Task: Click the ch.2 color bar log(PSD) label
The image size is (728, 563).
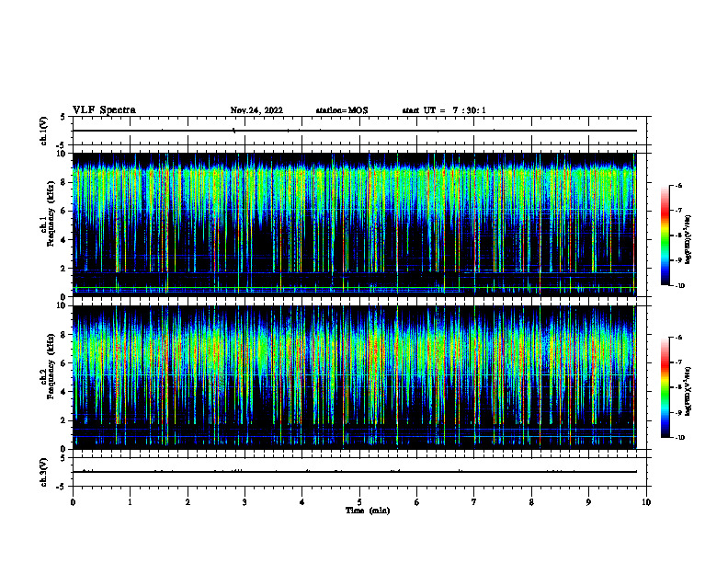Action: pyautogui.click(x=688, y=392)
